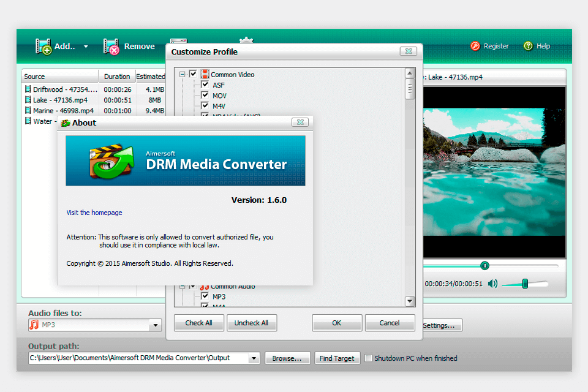This screenshot has height=392, width=588.
Task: Open Help via question mark icon
Action: point(528,46)
